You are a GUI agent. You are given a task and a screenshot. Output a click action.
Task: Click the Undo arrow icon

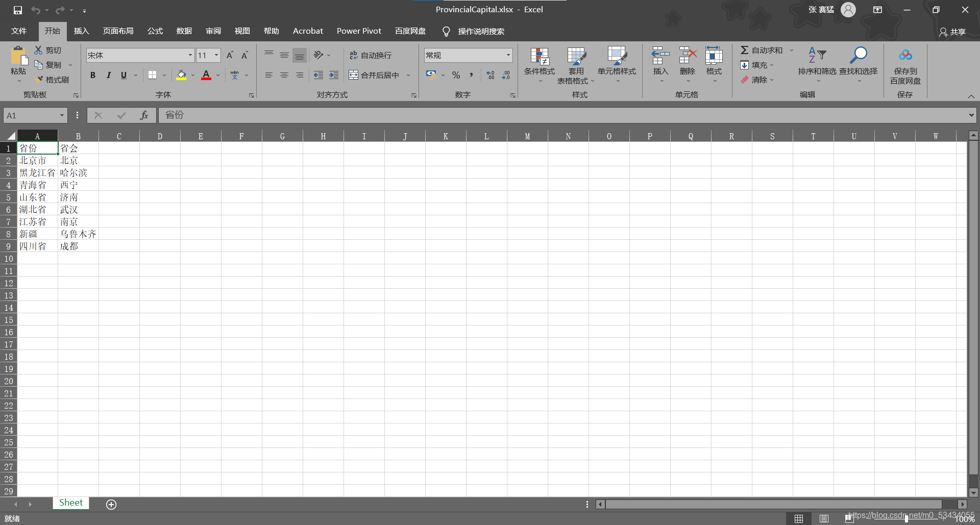click(35, 10)
